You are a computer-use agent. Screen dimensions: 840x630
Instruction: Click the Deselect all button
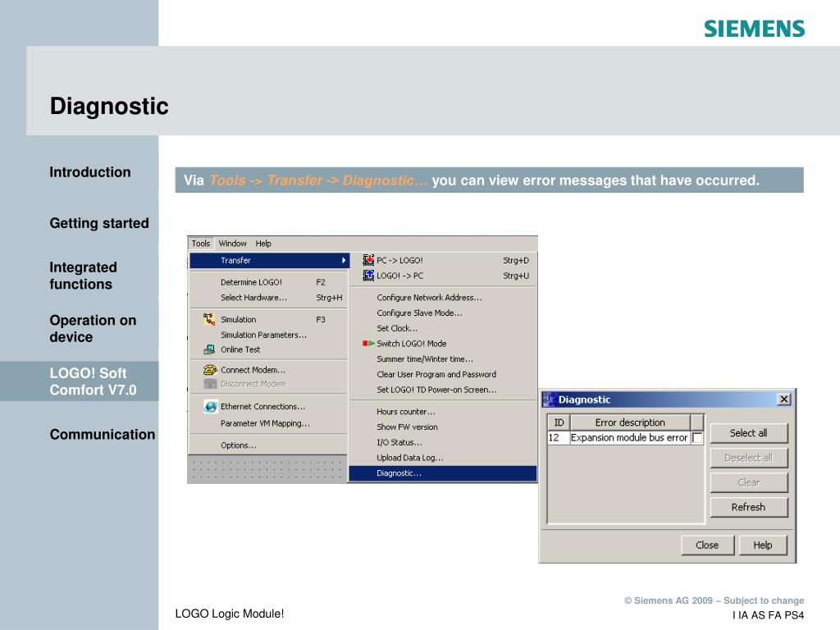point(749,458)
